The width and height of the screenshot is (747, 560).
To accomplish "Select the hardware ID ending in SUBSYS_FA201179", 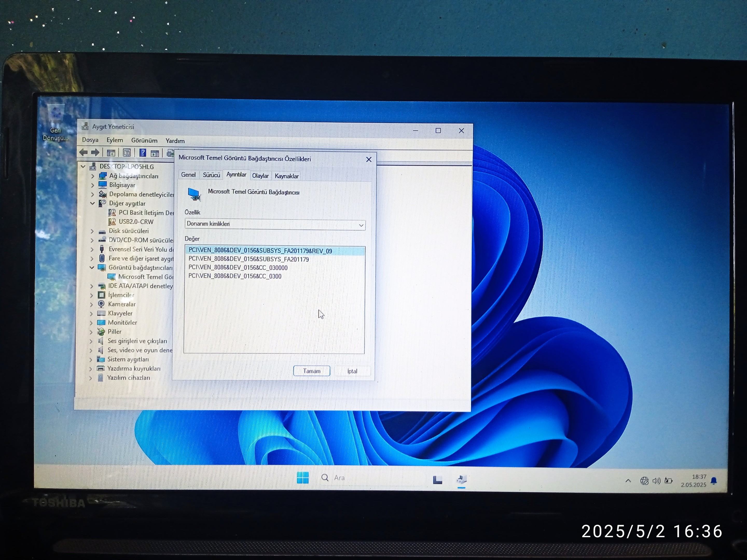I will pyautogui.click(x=248, y=259).
